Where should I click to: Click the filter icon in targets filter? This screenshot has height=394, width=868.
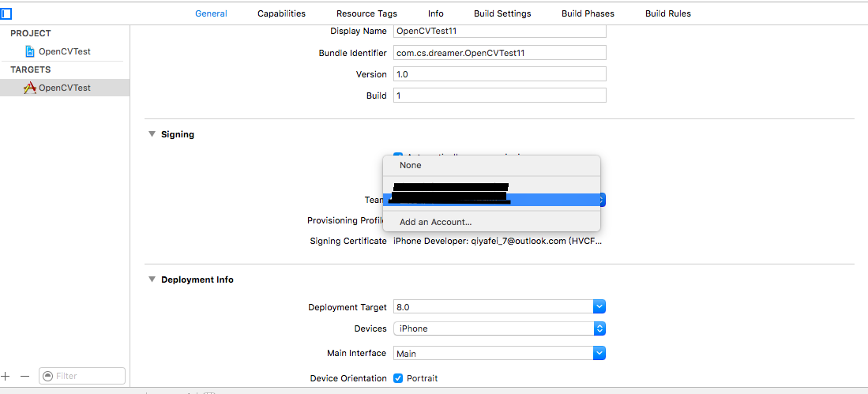[x=47, y=376]
